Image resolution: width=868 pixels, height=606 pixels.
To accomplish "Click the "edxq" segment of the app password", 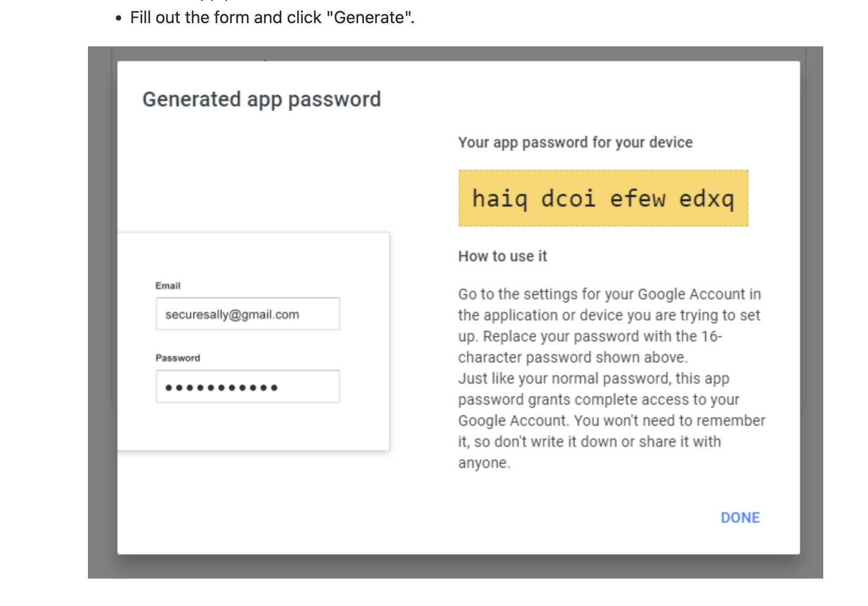I will pyautogui.click(x=706, y=199).
